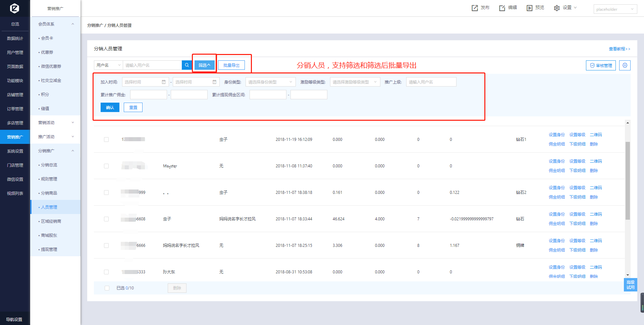Click the 编辑 edit icon in header

[x=502, y=8]
